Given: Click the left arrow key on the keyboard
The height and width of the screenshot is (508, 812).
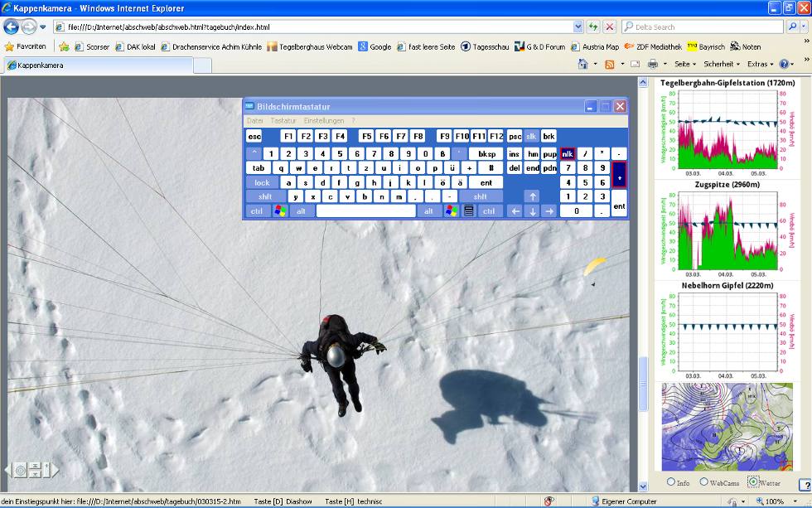Looking at the screenshot, I should 515,210.
